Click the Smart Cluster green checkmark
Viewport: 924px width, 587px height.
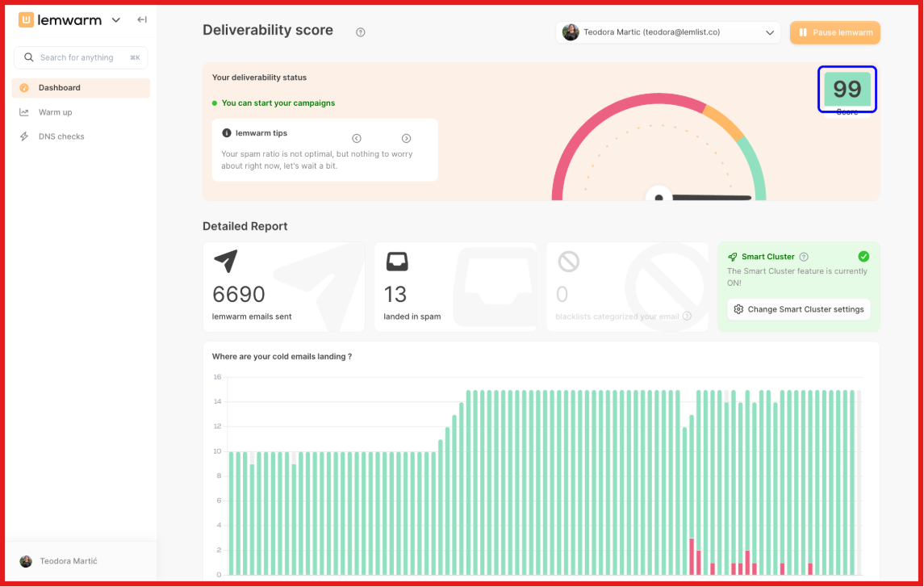point(863,257)
